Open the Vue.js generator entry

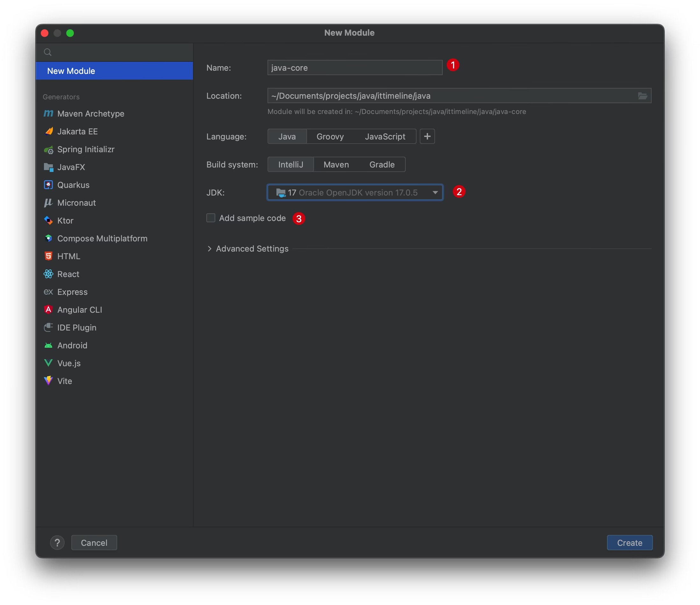[115, 363]
